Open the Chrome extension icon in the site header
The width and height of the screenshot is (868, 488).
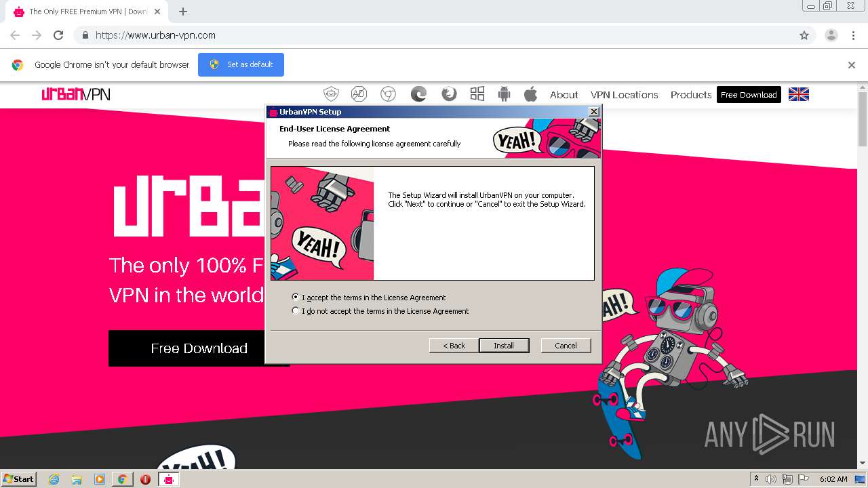click(388, 94)
